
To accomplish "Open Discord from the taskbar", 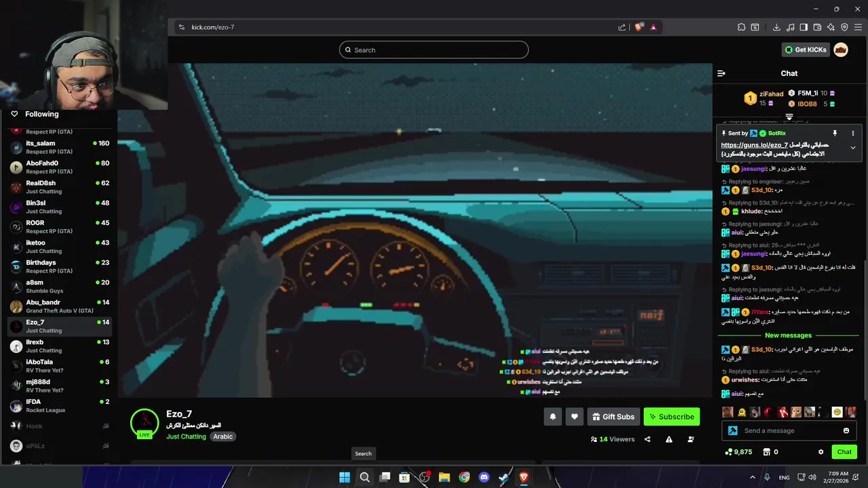I will (x=484, y=477).
